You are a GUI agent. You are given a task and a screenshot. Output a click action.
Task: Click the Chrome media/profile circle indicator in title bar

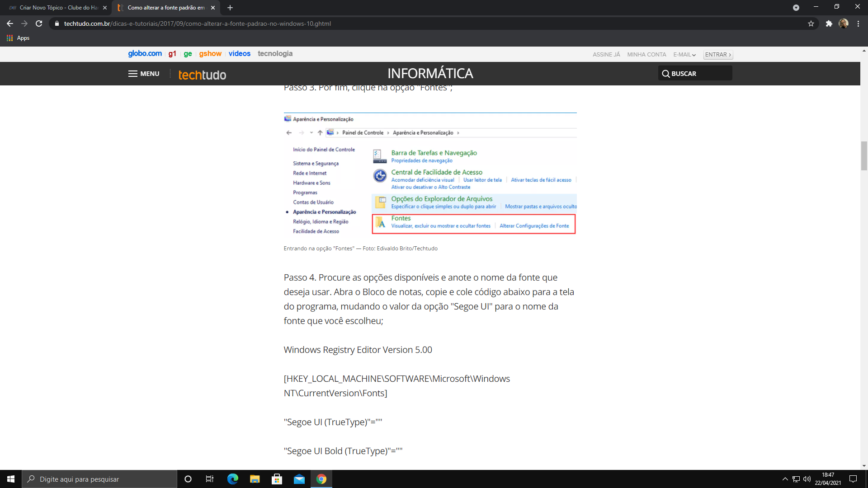coord(796,8)
